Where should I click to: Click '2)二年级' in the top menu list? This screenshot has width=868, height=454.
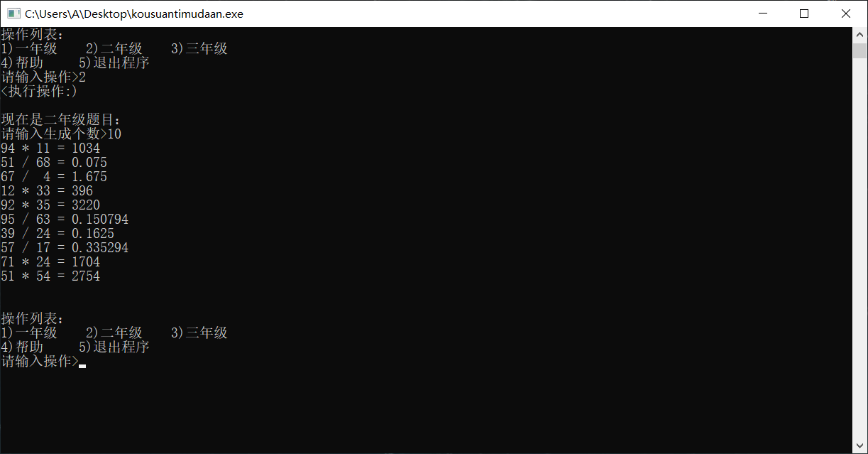[114, 49]
